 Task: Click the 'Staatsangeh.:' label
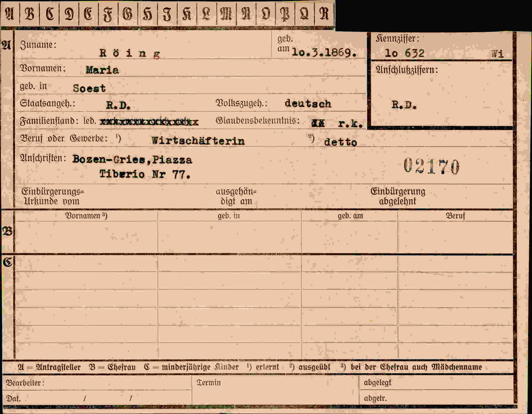pyautogui.click(x=48, y=103)
